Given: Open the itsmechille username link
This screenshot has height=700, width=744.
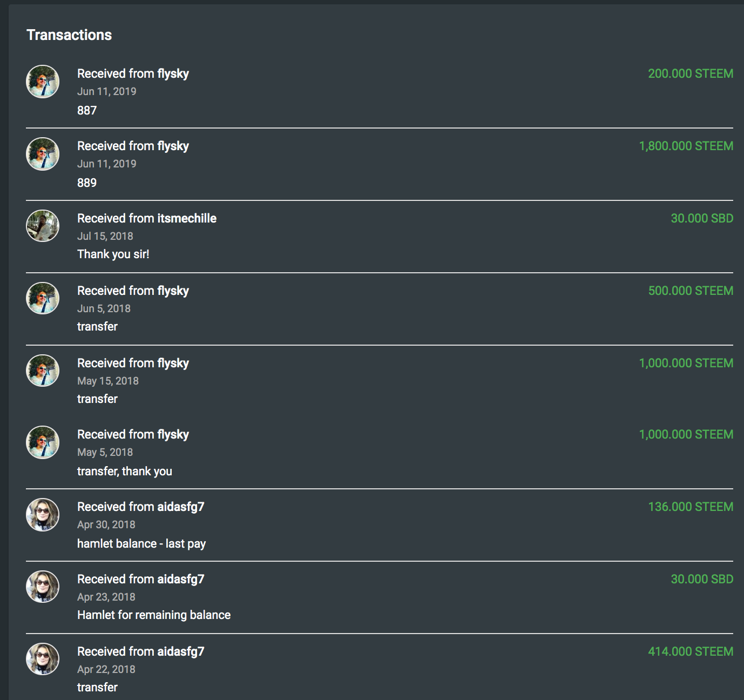Looking at the screenshot, I should [187, 218].
